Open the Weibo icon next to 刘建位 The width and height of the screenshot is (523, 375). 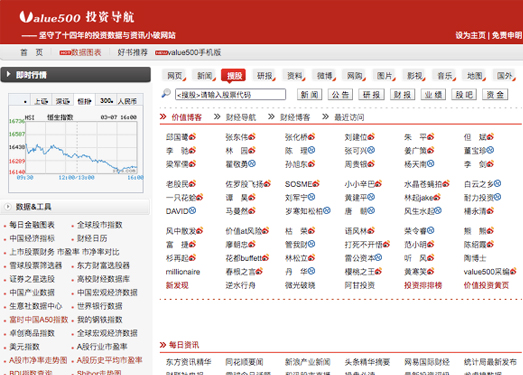point(371,137)
